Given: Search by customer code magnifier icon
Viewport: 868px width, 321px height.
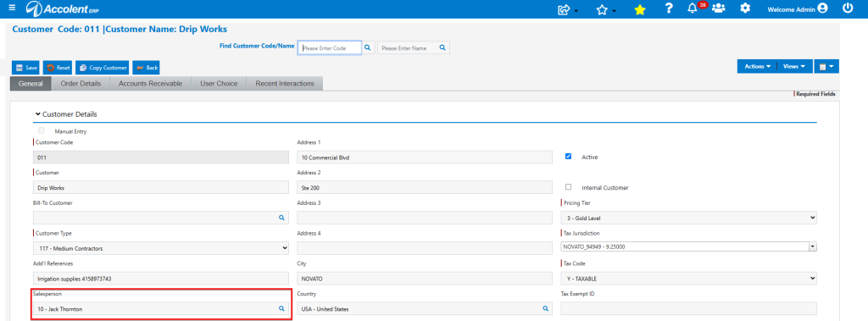Looking at the screenshot, I should (x=368, y=48).
